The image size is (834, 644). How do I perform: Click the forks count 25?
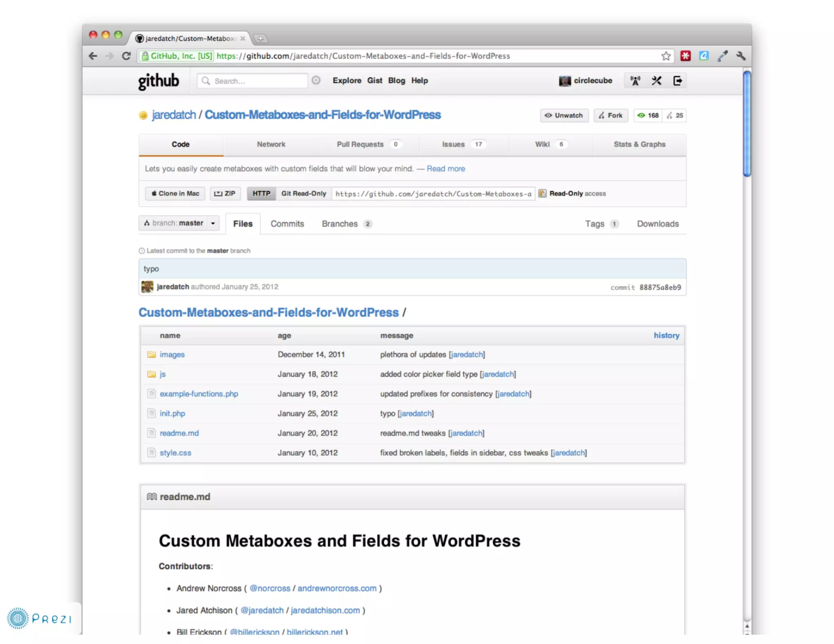tap(674, 116)
